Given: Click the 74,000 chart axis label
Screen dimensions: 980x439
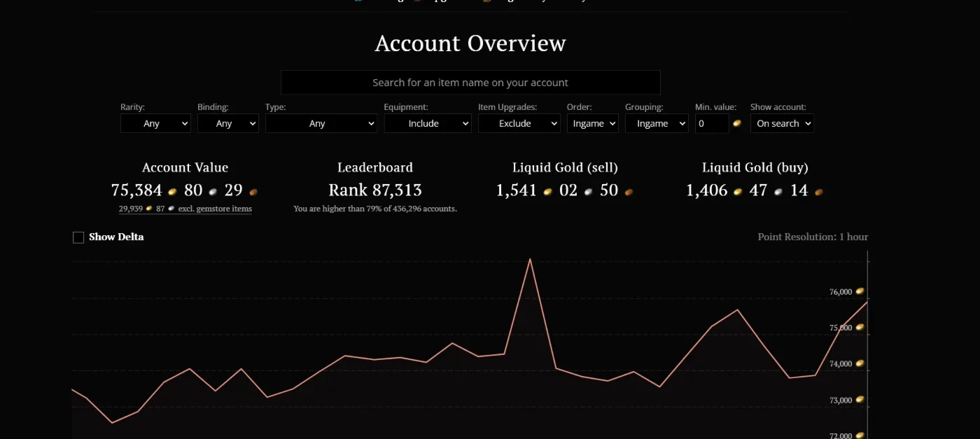Looking at the screenshot, I should pyautogui.click(x=841, y=364).
